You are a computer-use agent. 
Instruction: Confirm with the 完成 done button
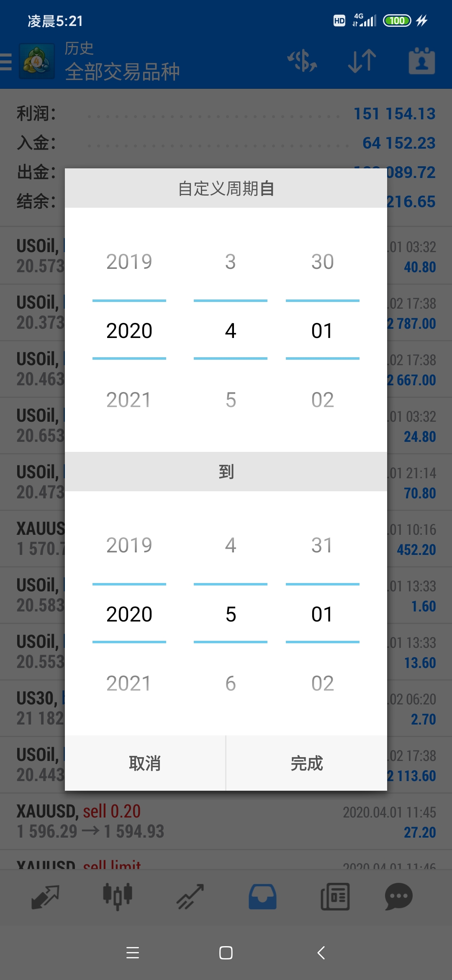[307, 763]
